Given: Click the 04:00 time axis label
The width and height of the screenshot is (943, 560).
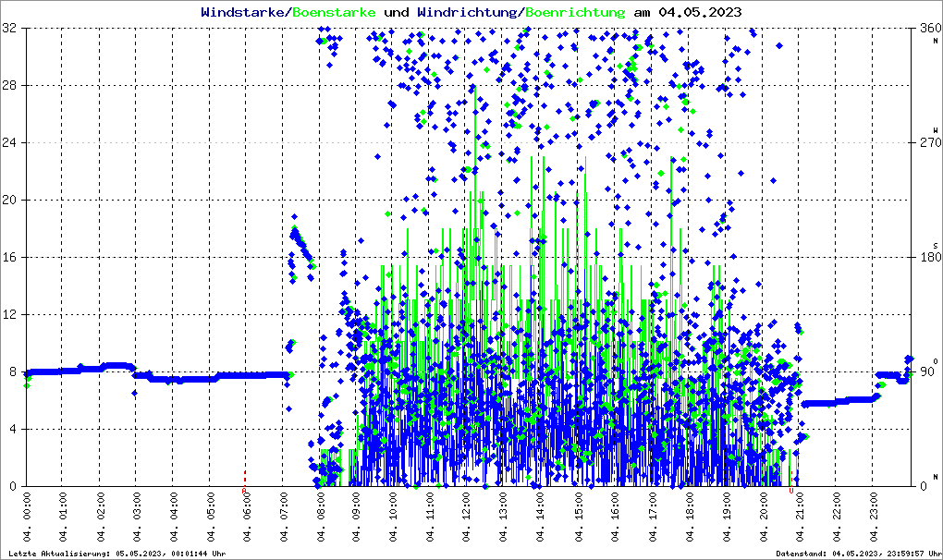Looking at the screenshot, I should 175,517.
